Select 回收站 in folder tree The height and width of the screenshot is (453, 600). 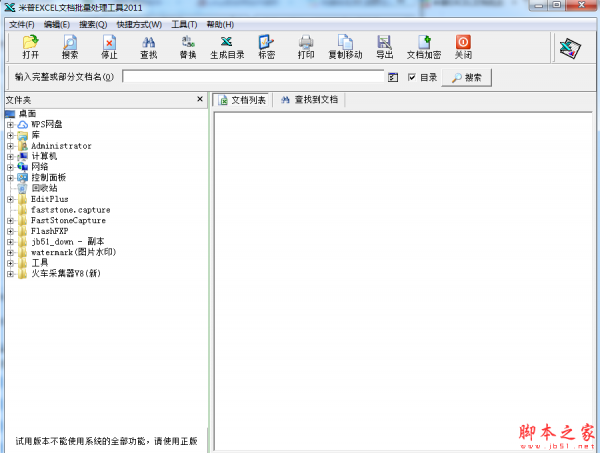click(44, 188)
